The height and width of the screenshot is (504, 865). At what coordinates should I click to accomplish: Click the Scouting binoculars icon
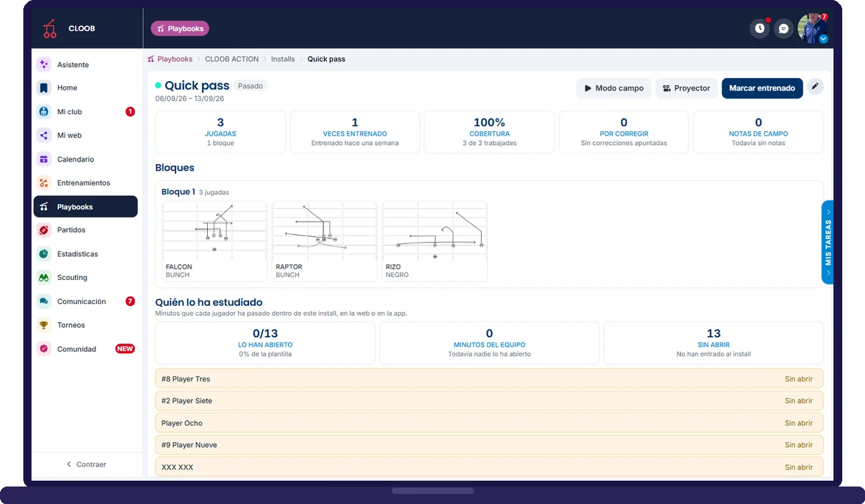click(44, 278)
